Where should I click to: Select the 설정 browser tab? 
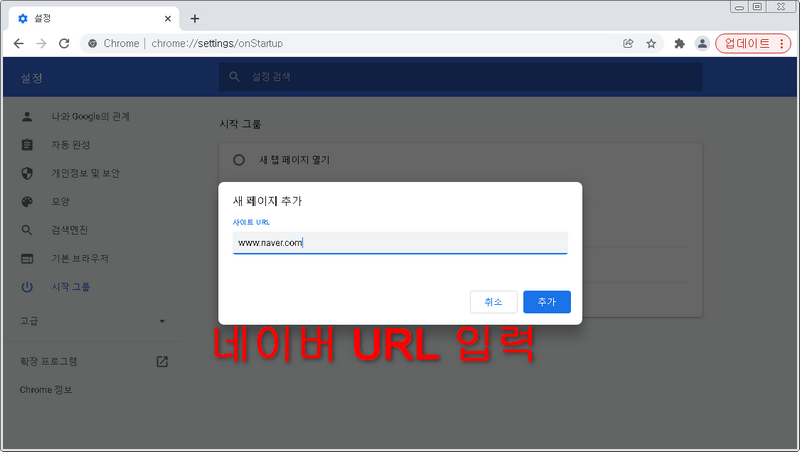pyautogui.click(x=94, y=18)
